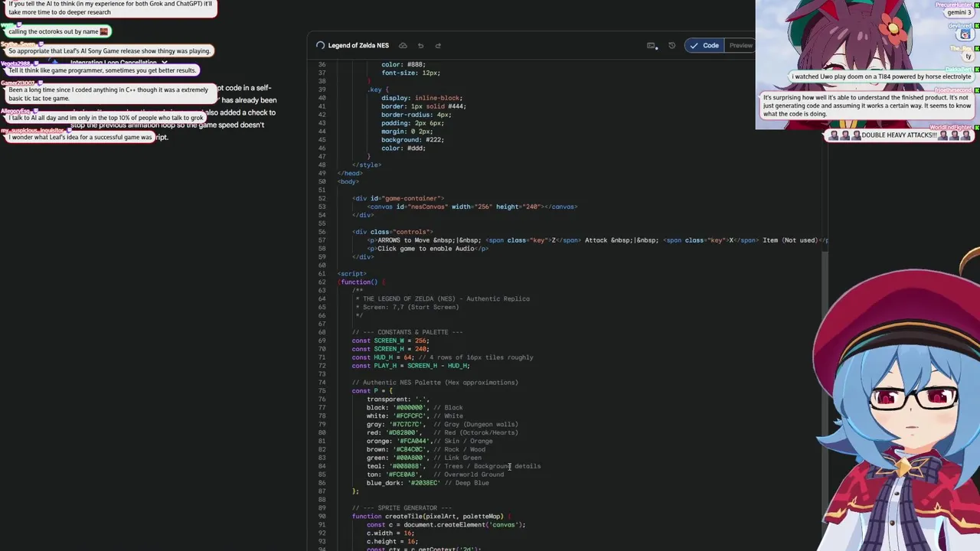Click the 'gray: #7C7C7C' palette line
This screenshot has height=551, width=980.
442,424
